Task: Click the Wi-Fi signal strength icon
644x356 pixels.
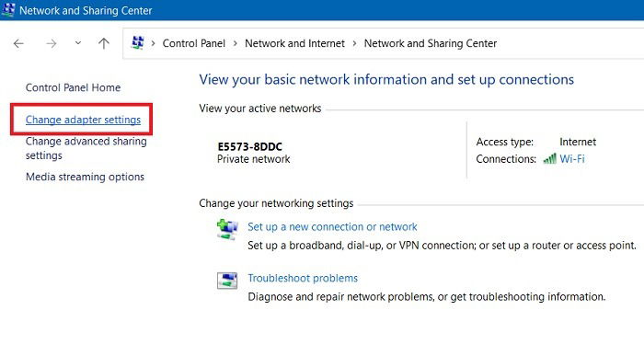Action: (549, 158)
